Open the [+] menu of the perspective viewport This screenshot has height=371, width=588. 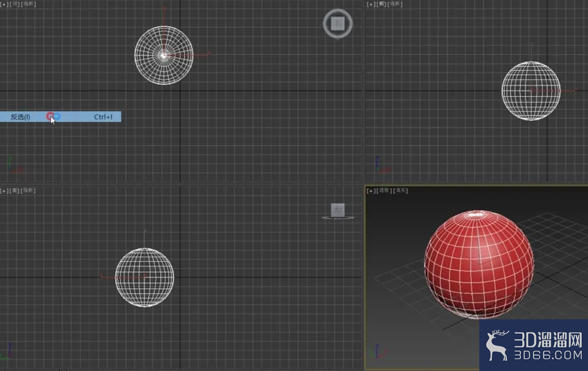pos(371,190)
